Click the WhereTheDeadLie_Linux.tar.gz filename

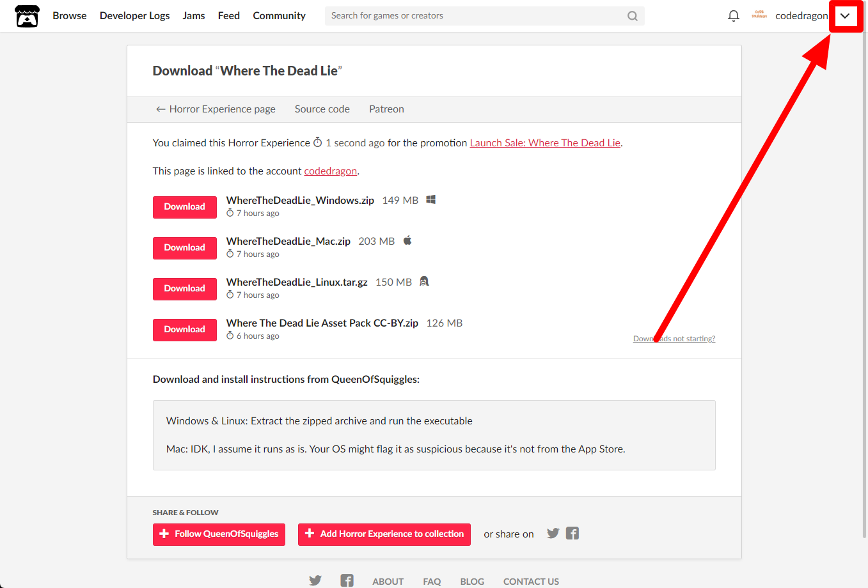tap(297, 282)
